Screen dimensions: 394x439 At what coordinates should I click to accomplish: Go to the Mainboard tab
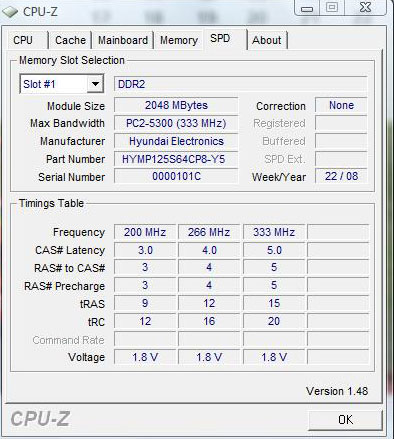tap(123, 40)
